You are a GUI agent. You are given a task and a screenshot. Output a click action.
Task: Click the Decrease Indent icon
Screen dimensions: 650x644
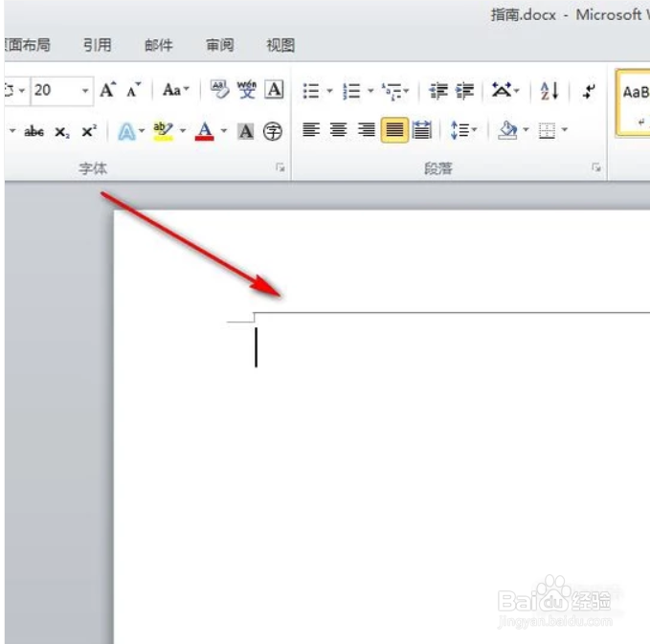pyautogui.click(x=438, y=91)
